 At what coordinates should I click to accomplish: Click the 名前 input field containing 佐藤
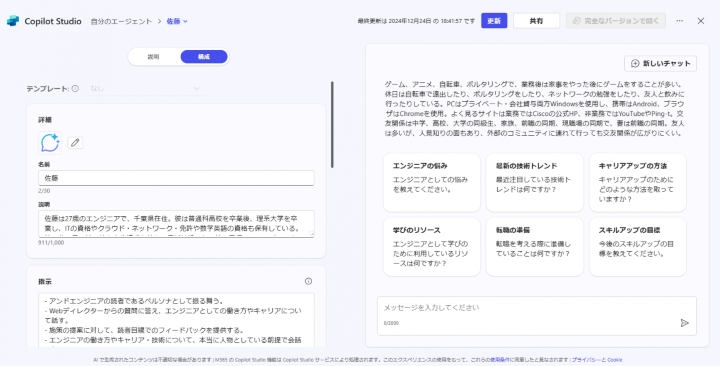point(176,178)
